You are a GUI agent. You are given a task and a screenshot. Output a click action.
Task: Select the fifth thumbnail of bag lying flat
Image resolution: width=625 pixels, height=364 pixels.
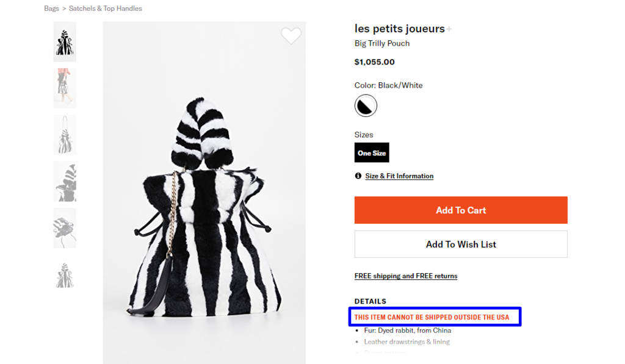[65, 228]
